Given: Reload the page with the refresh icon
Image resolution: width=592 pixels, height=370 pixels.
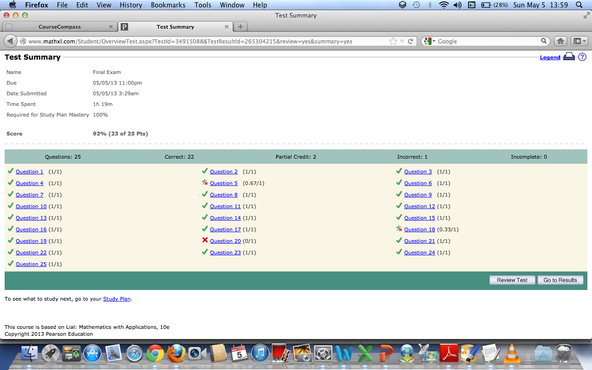Looking at the screenshot, I should coord(410,41).
